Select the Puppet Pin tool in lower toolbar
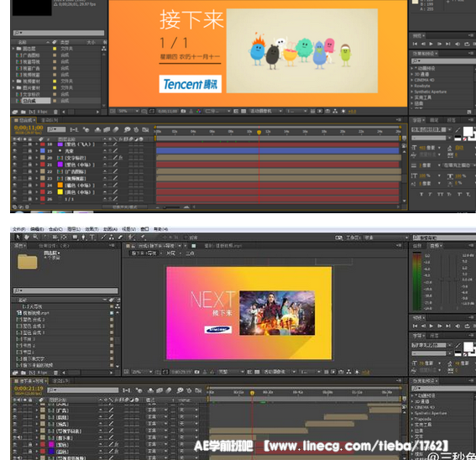Screen dimensions: 476x460 (143, 238)
